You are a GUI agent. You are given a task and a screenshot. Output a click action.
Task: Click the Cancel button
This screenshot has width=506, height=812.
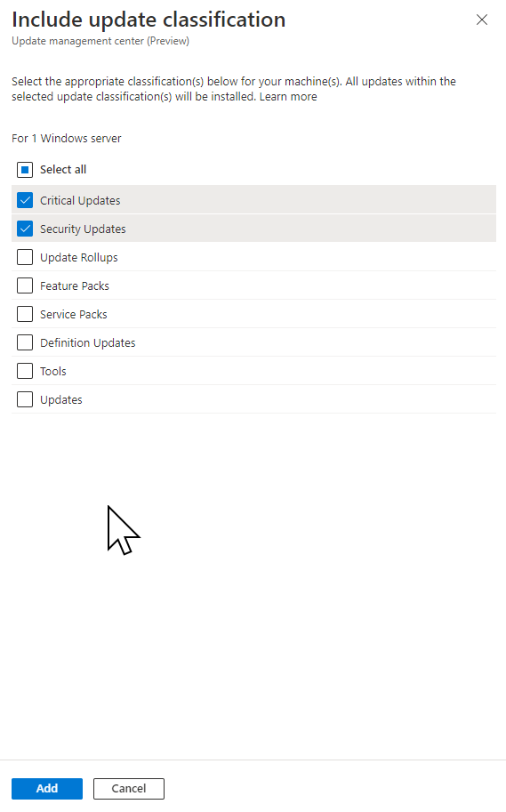[x=129, y=788]
